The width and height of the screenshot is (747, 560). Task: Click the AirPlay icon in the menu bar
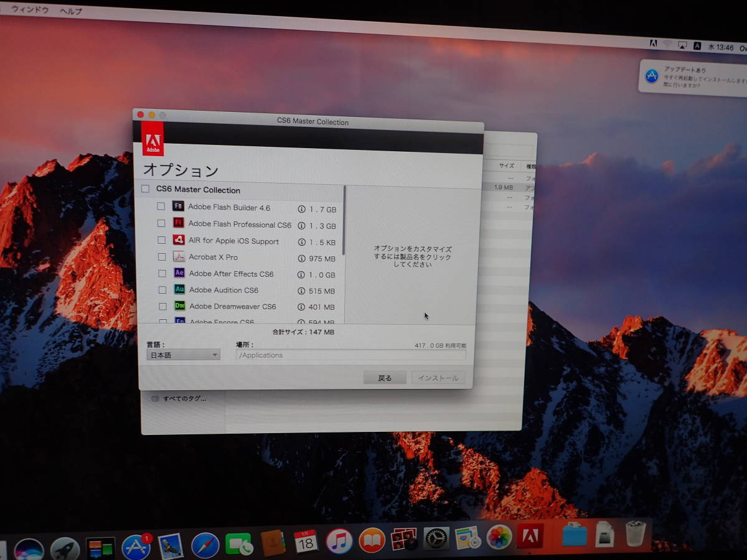682,45
